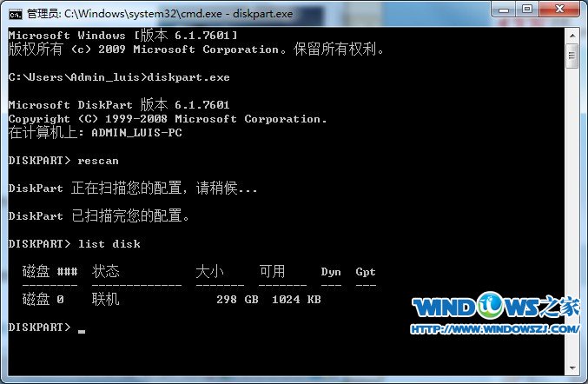The height and width of the screenshot is (384, 588).
Task: Click the 'list disk' command text
Action: [x=109, y=244]
